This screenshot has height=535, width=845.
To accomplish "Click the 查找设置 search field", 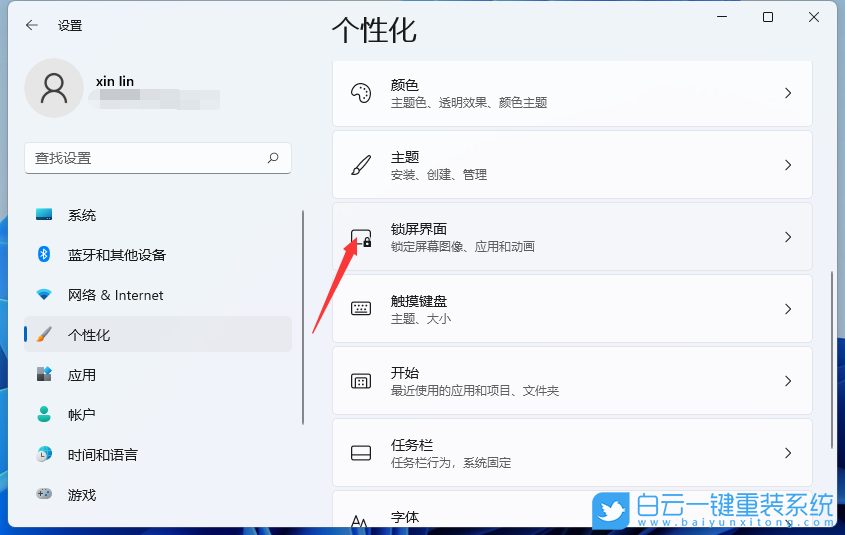I will [158, 158].
